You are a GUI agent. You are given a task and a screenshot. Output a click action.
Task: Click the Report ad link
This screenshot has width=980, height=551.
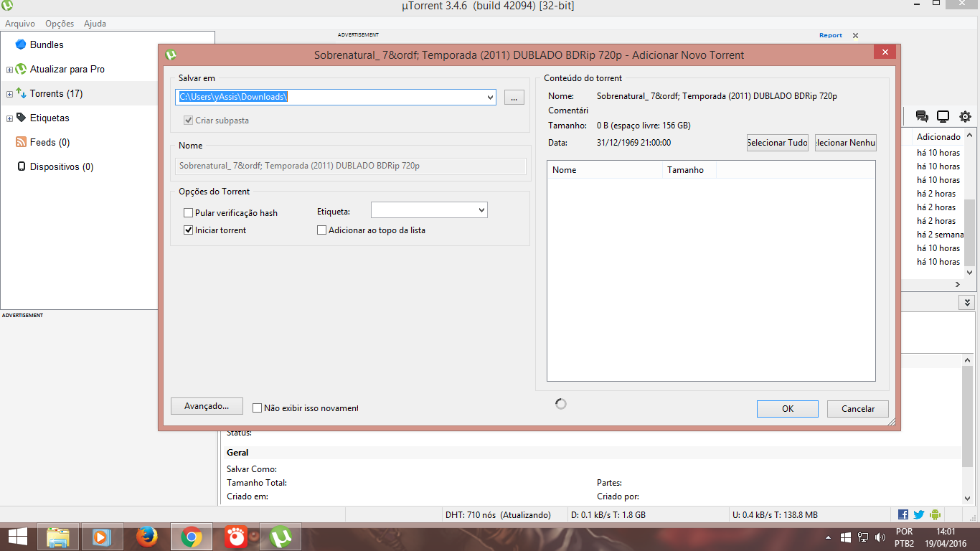click(x=831, y=35)
